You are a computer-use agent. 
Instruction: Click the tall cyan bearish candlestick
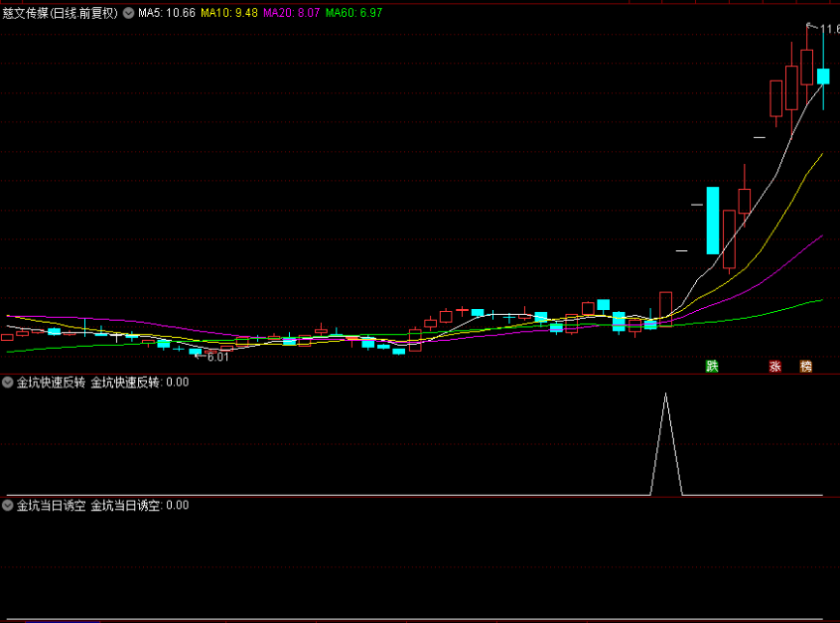coord(713,221)
